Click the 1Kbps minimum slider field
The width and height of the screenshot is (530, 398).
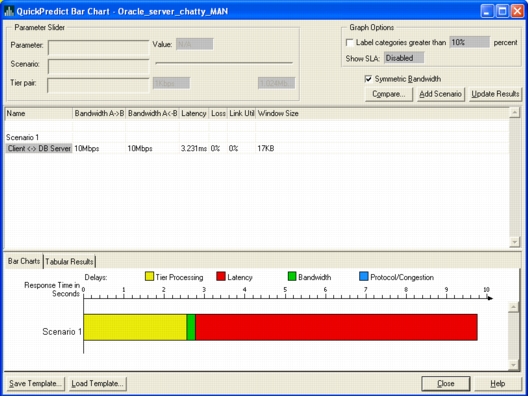pos(171,83)
